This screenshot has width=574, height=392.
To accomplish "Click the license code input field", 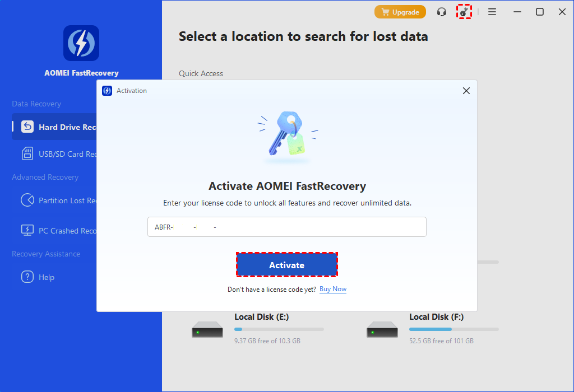I will tap(286, 227).
